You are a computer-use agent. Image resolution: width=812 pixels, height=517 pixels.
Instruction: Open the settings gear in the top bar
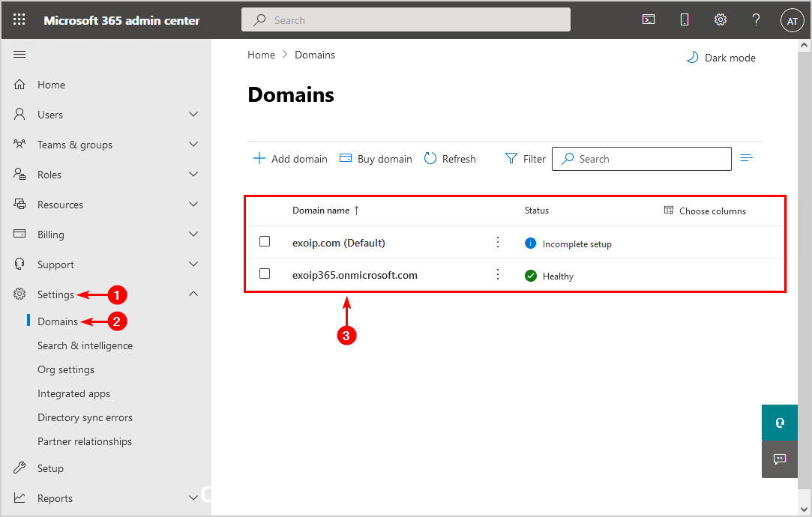[x=721, y=19]
